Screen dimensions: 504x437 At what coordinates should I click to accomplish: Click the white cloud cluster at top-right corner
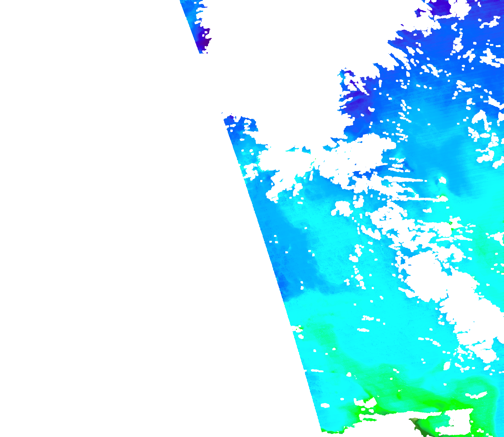click(458, 8)
